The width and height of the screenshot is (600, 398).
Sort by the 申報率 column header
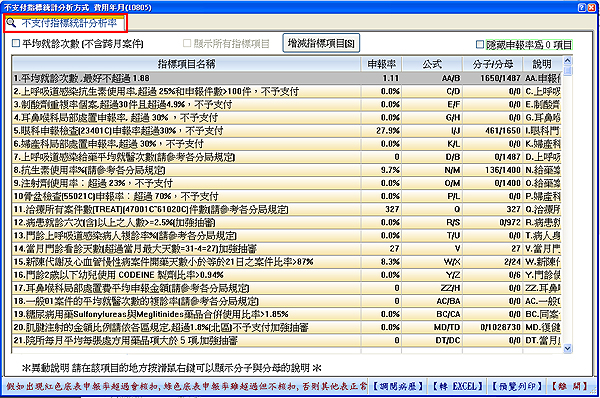[381, 64]
